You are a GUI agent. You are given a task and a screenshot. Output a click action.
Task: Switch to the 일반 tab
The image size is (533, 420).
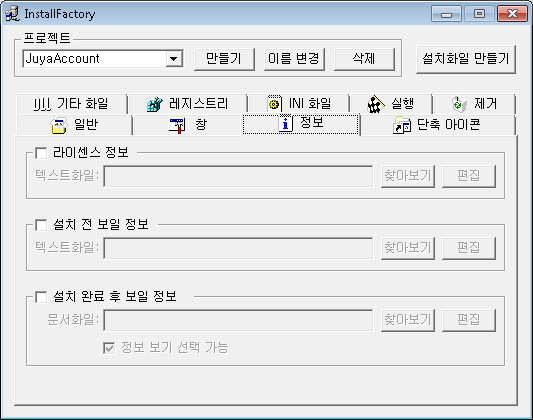(x=74, y=125)
